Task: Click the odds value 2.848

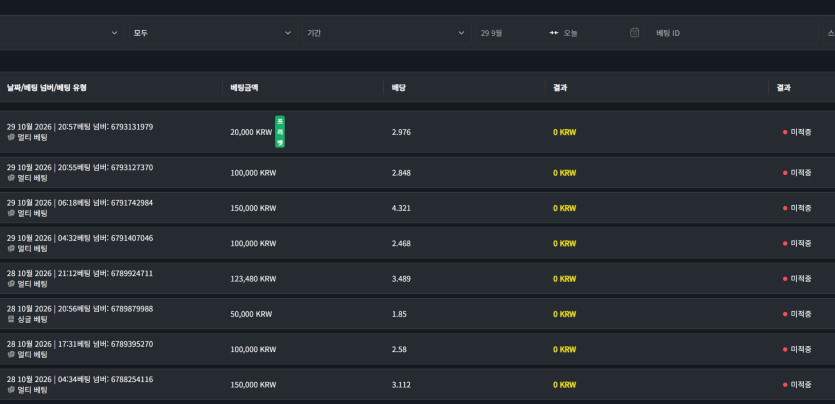Action: point(401,172)
